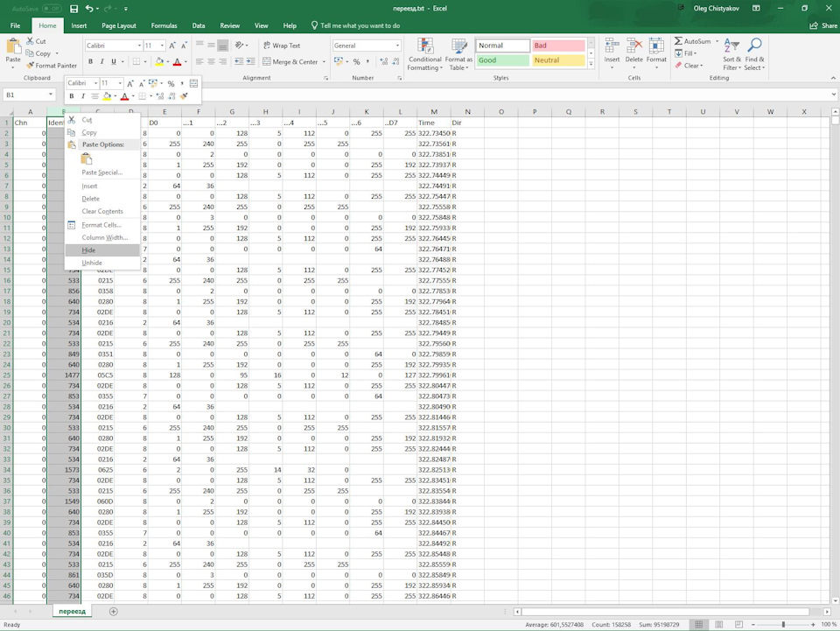840x631 pixels.
Task: Open the Fill dropdown in Editing
Action: pyautogui.click(x=686, y=53)
